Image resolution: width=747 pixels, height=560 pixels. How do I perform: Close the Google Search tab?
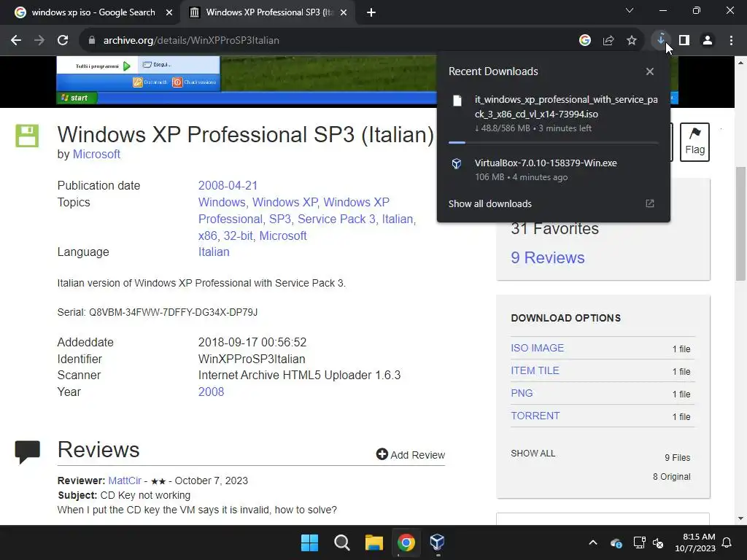coord(169,12)
